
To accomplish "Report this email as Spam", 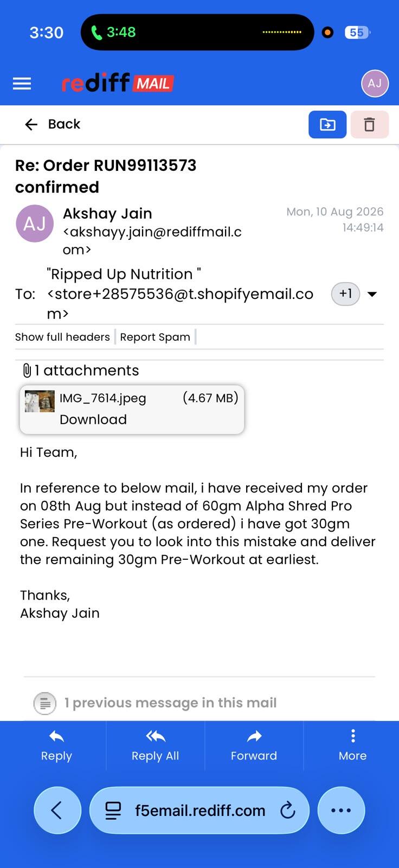I will pyautogui.click(x=155, y=337).
